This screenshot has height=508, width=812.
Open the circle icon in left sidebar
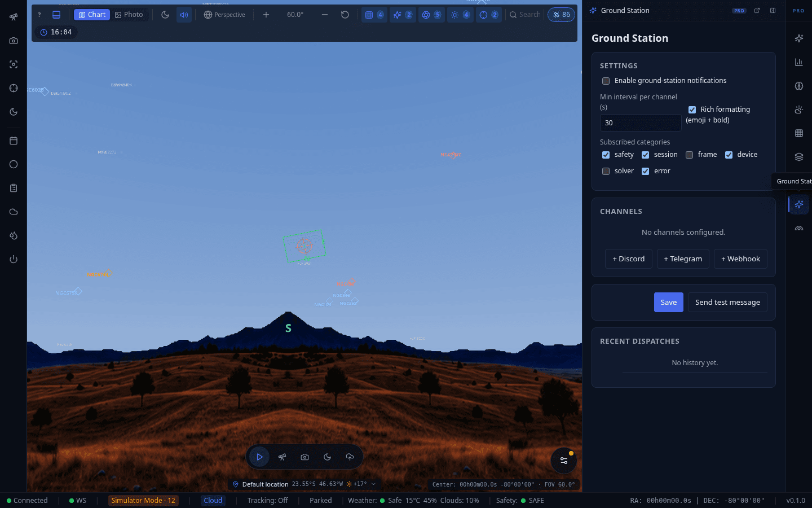pos(14,164)
